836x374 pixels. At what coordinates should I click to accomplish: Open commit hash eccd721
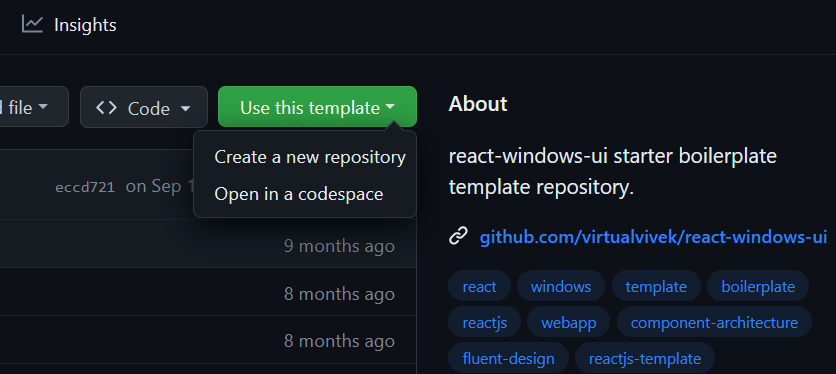[85, 187]
